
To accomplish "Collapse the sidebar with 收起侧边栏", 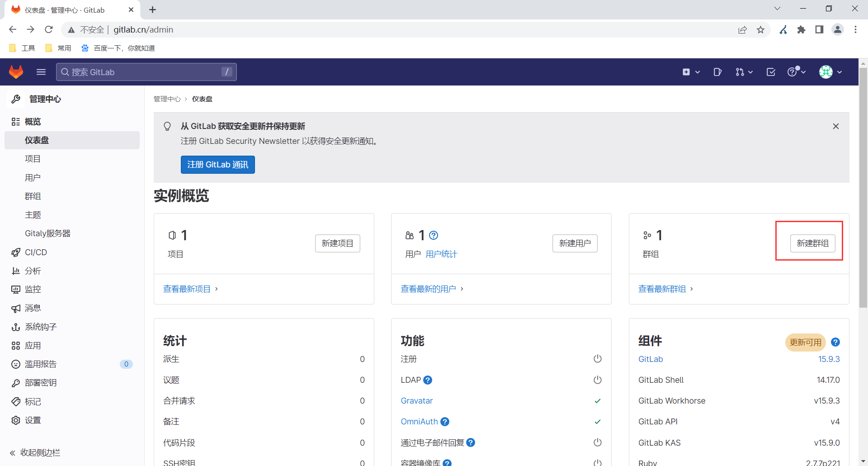I will point(35,453).
